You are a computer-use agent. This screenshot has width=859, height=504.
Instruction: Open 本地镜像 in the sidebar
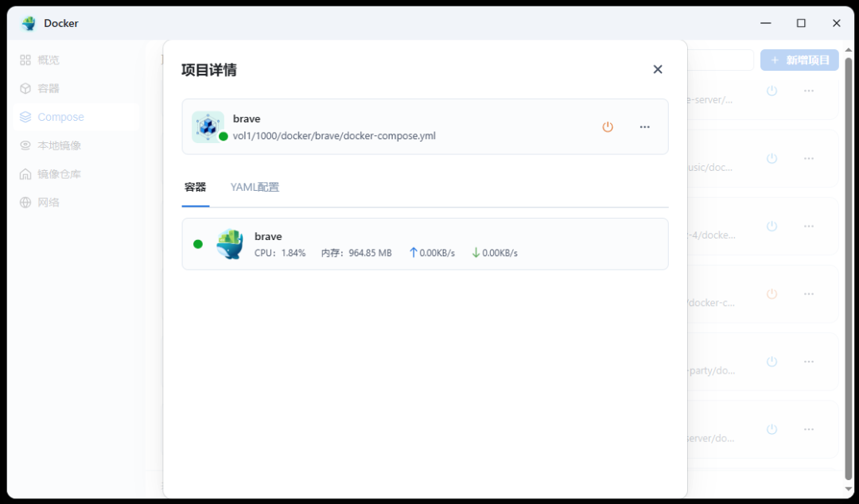point(76,145)
